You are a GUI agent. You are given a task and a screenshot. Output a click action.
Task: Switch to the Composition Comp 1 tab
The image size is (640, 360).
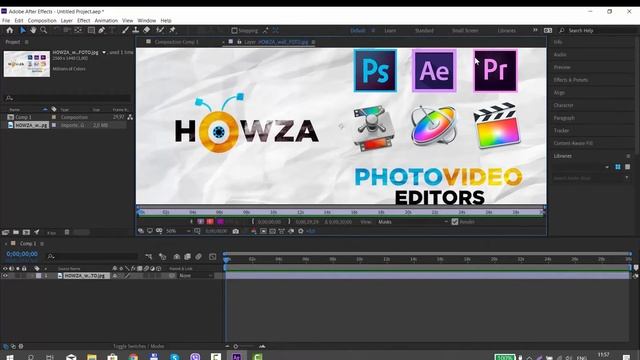(x=176, y=42)
